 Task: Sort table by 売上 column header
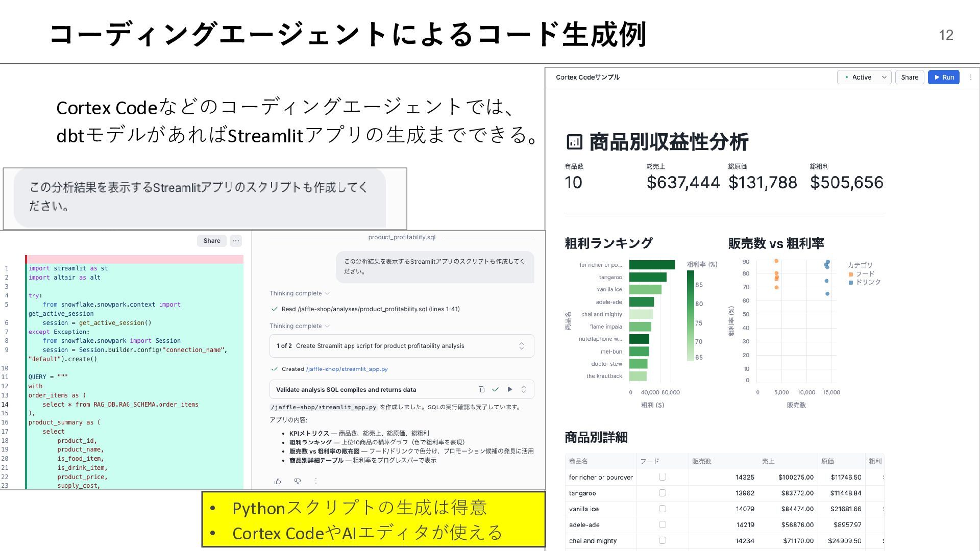[x=768, y=461]
